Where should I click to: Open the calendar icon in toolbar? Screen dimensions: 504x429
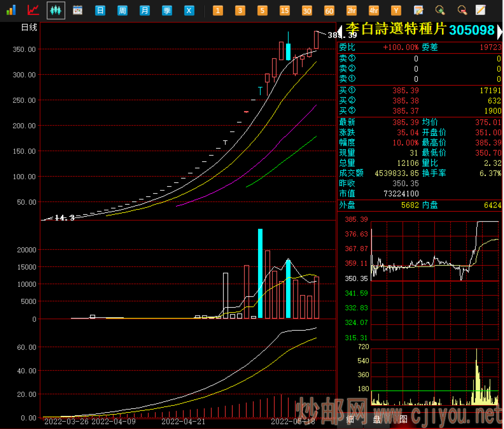click(x=77, y=10)
